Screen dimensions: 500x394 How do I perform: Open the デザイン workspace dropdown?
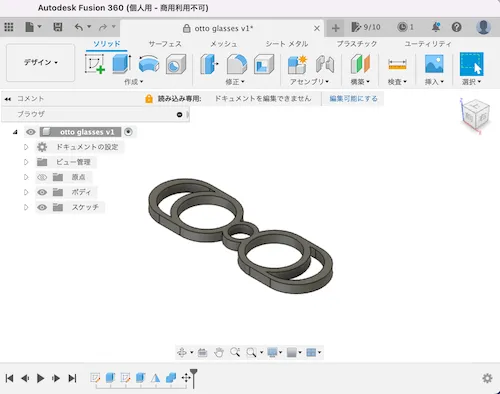pos(40,62)
